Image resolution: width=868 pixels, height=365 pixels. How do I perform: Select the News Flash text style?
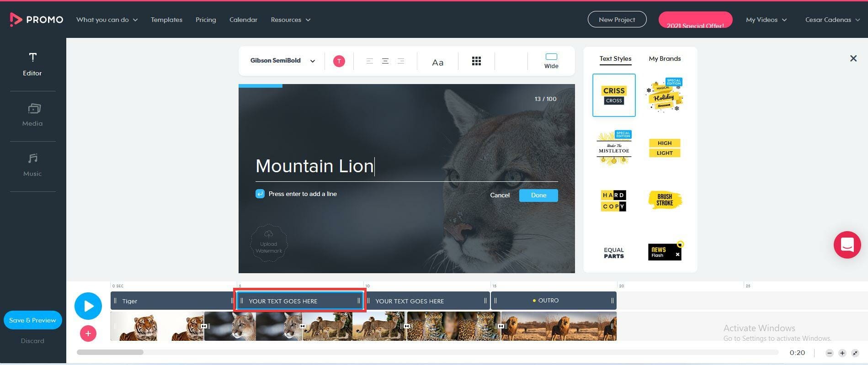pos(665,251)
